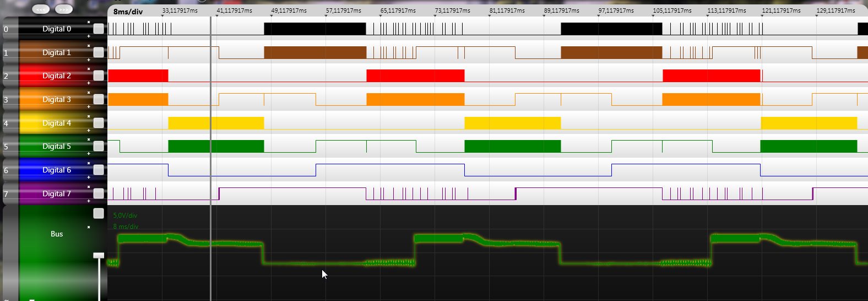Click the x icon on Digital 2
This screenshot has height=301, width=868.
coord(89,69)
